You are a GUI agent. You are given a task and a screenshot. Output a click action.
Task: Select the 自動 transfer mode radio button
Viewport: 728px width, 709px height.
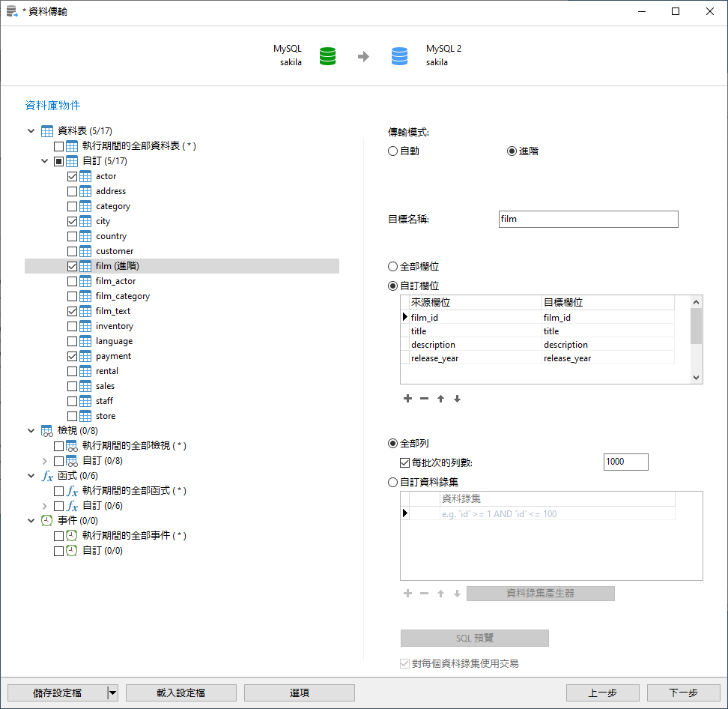click(392, 150)
